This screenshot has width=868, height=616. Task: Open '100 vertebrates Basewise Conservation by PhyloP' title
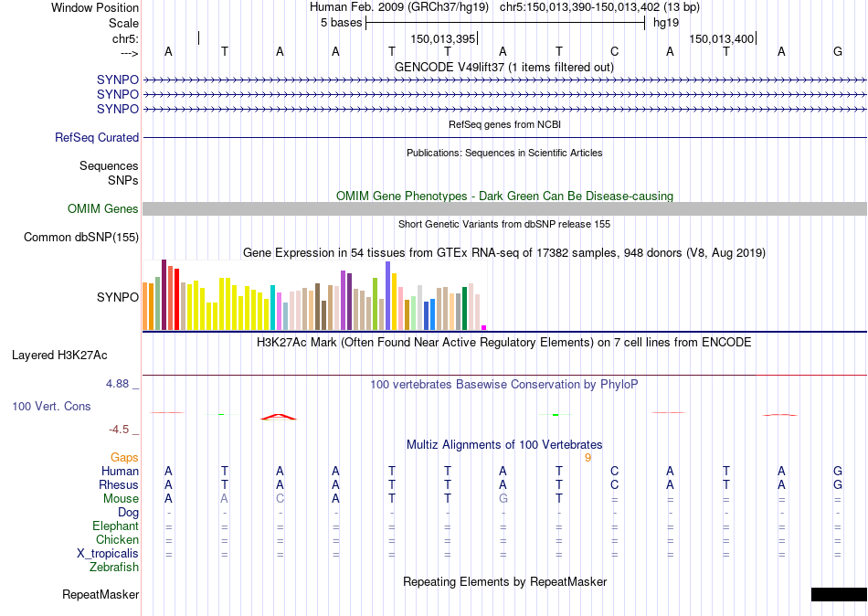[504, 385]
